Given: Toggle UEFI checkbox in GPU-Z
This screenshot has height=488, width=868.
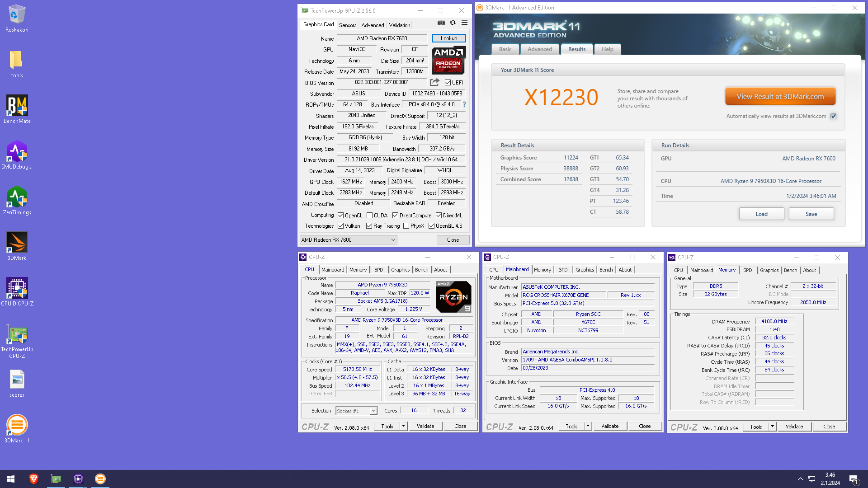Looking at the screenshot, I should pos(448,83).
